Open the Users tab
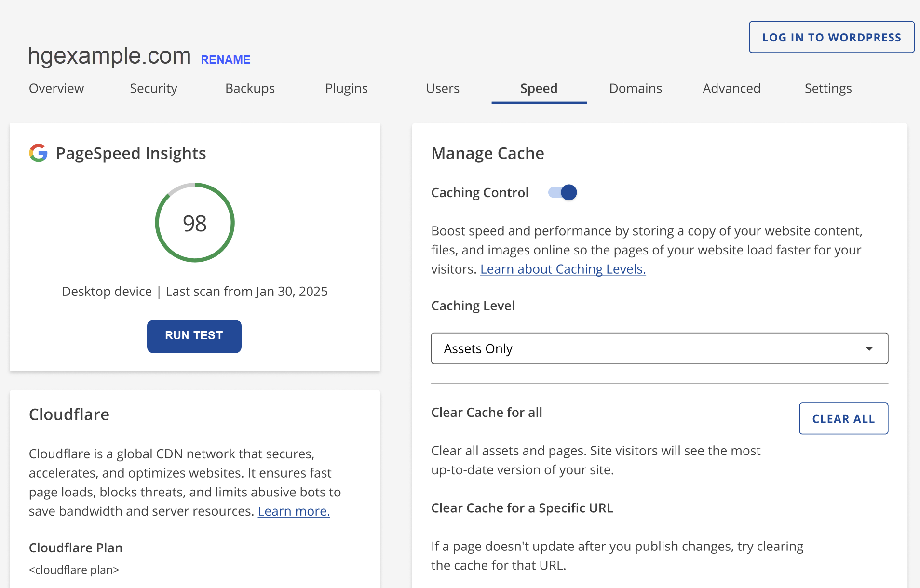 (x=443, y=88)
